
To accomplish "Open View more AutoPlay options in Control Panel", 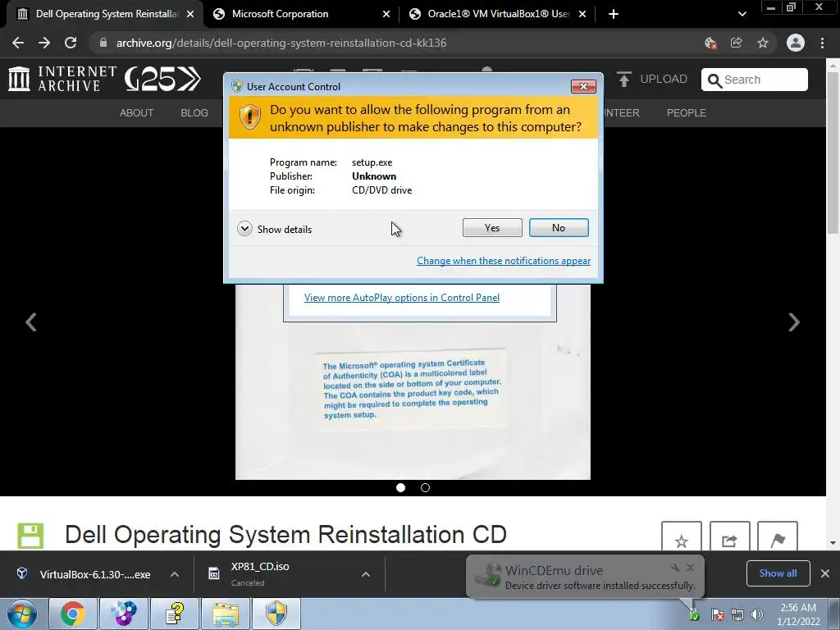I will (x=402, y=298).
